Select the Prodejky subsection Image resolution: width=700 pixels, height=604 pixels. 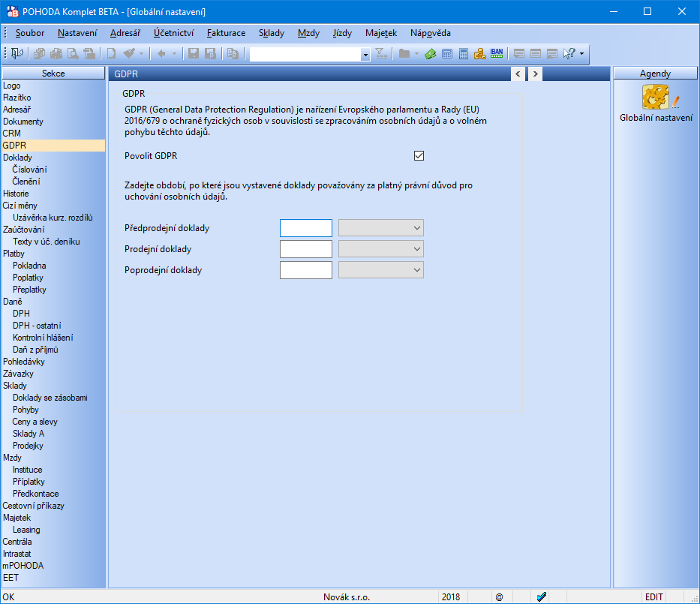[x=28, y=446]
